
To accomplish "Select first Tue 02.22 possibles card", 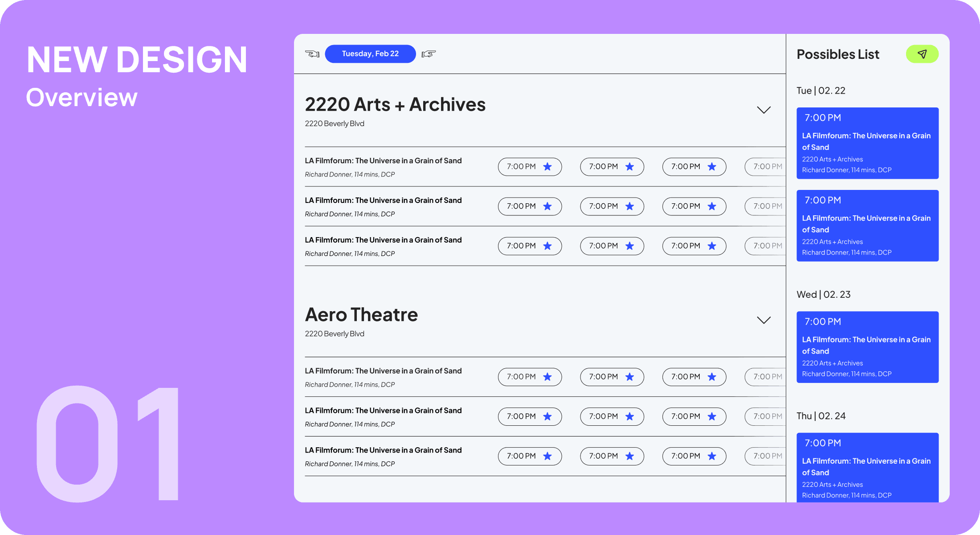I will click(x=867, y=143).
